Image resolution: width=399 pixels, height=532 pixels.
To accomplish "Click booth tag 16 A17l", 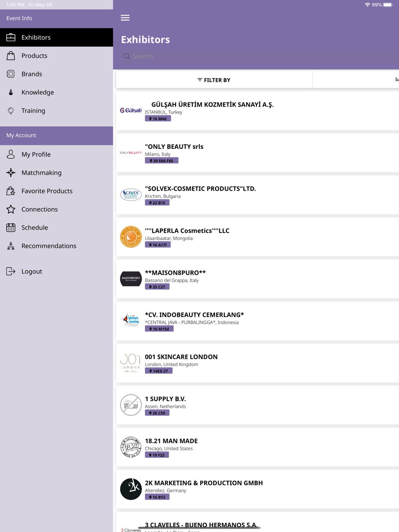I will [x=158, y=245].
